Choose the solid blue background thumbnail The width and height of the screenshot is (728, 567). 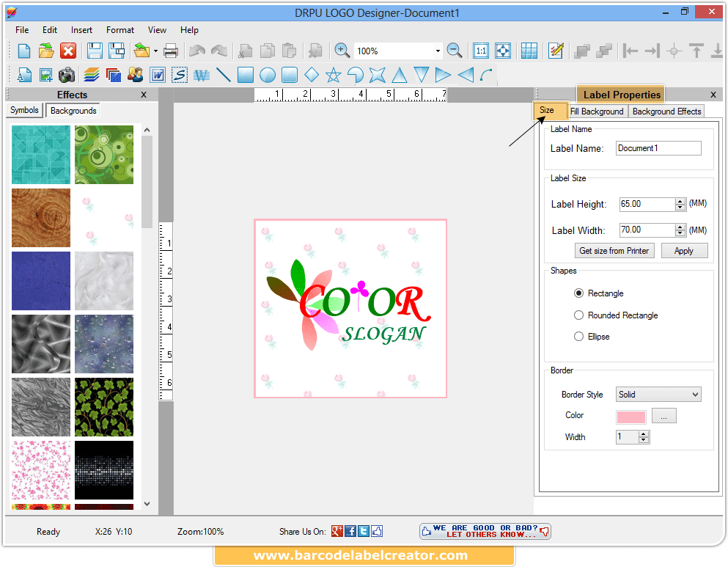tap(41, 280)
